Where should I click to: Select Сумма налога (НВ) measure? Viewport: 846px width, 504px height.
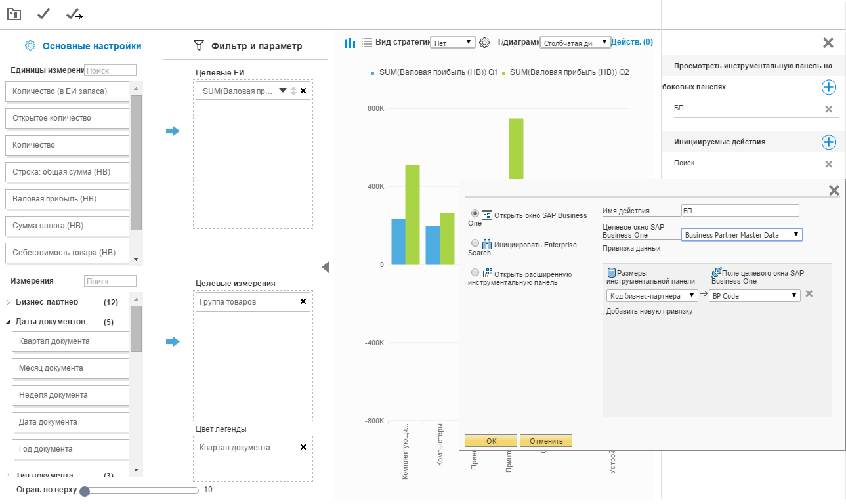(x=67, y=226)
